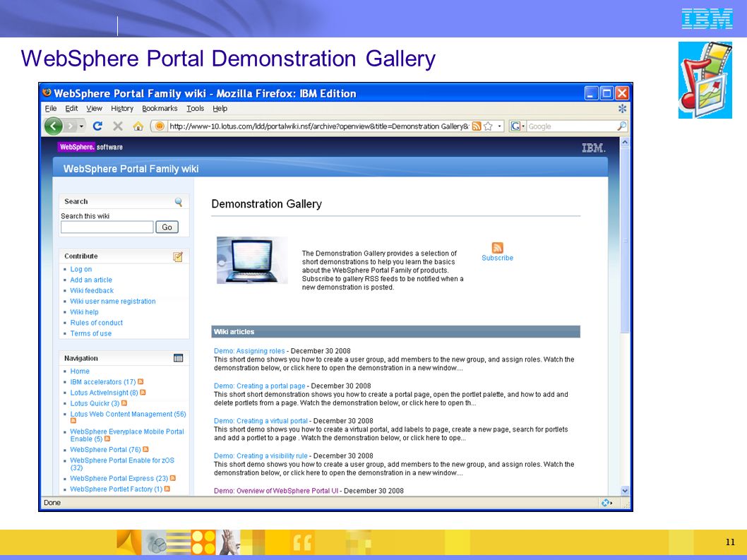Open Demo: Assigning roles article
The height and width of the screenshot is (560, 747).
point(249,351)
